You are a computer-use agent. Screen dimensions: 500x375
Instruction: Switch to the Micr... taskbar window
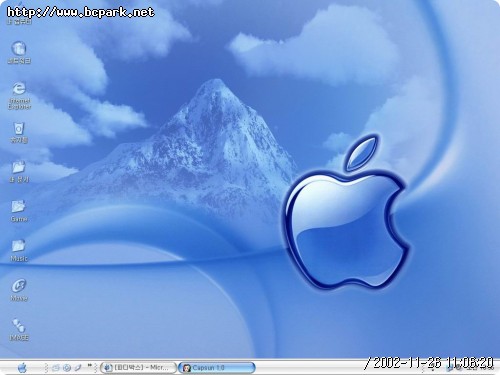point(138,368)
